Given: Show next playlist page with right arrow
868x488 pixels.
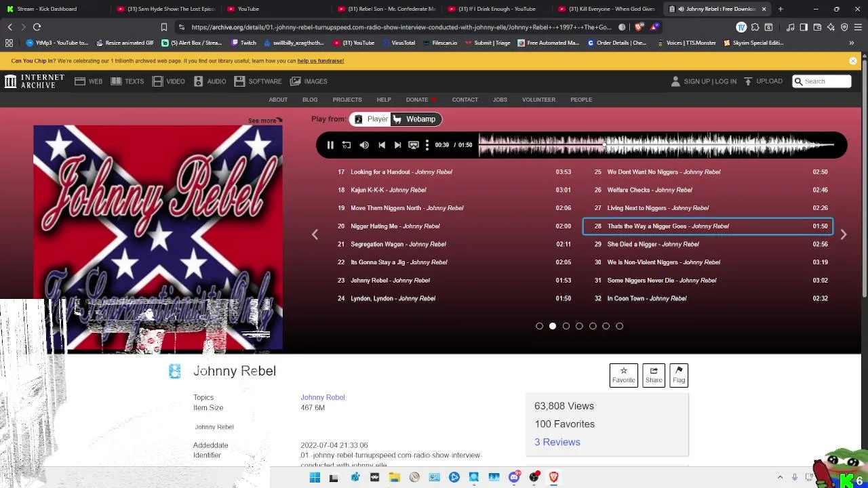Looking at the screenshot, I should [x=843, y=235].
